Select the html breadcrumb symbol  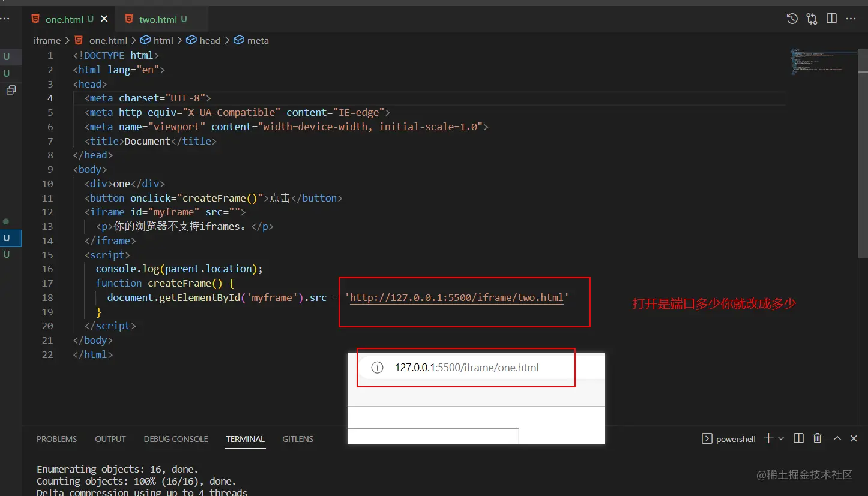[157, 41]
